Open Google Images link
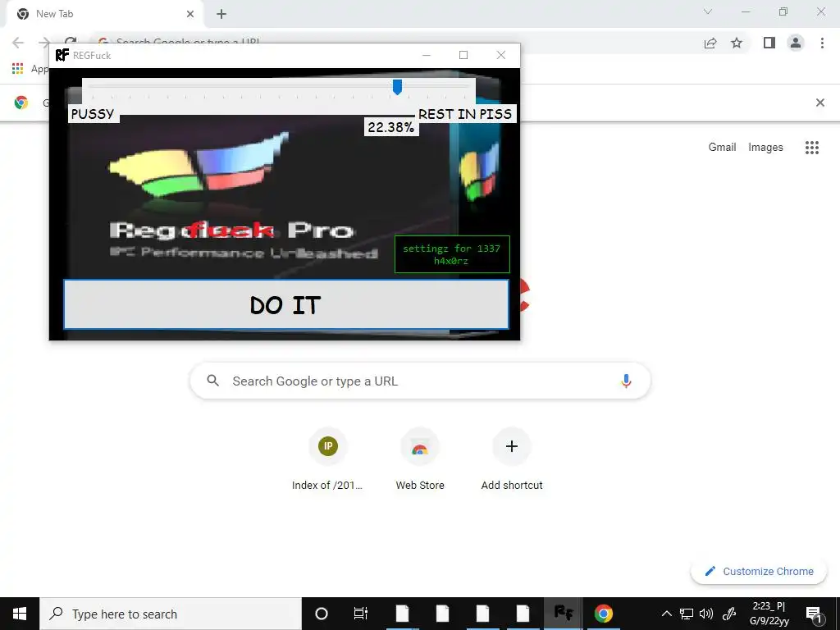Image resolution: width=840 pixels, height=630 pixels. pos(765,148)
